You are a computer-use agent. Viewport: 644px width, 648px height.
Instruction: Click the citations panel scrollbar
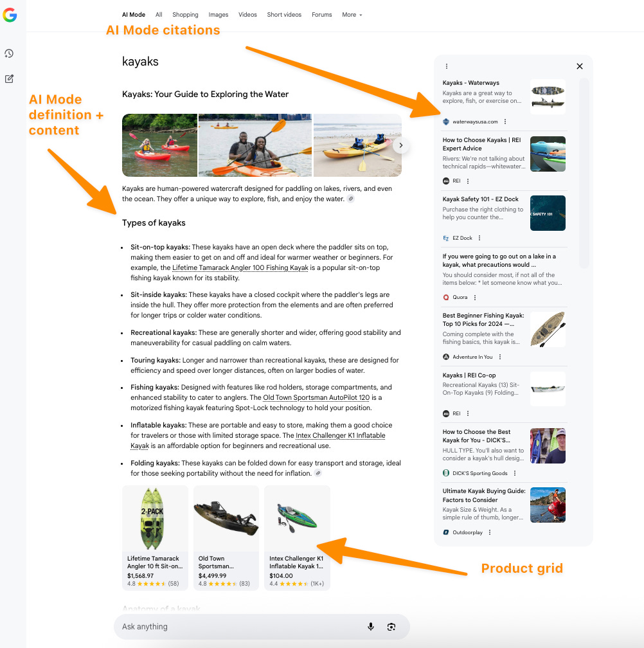pyautogui.click(x=584, y=173)
